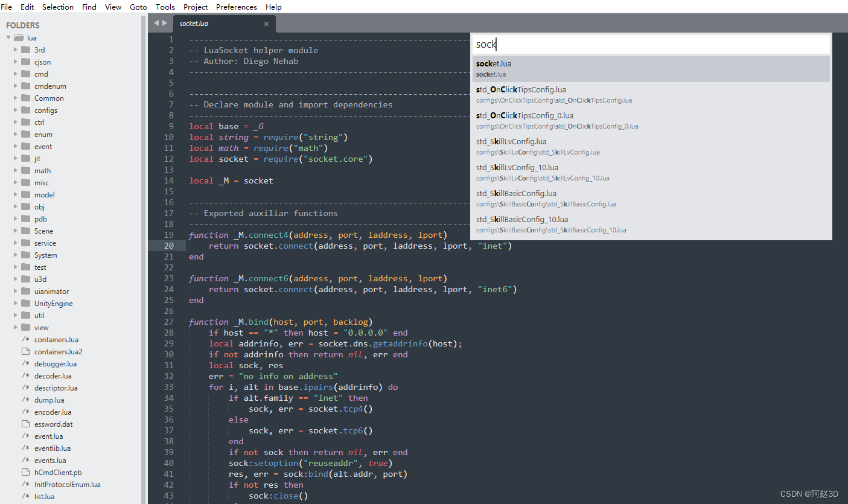Expand the cmd folder arrow

[16, 74]
